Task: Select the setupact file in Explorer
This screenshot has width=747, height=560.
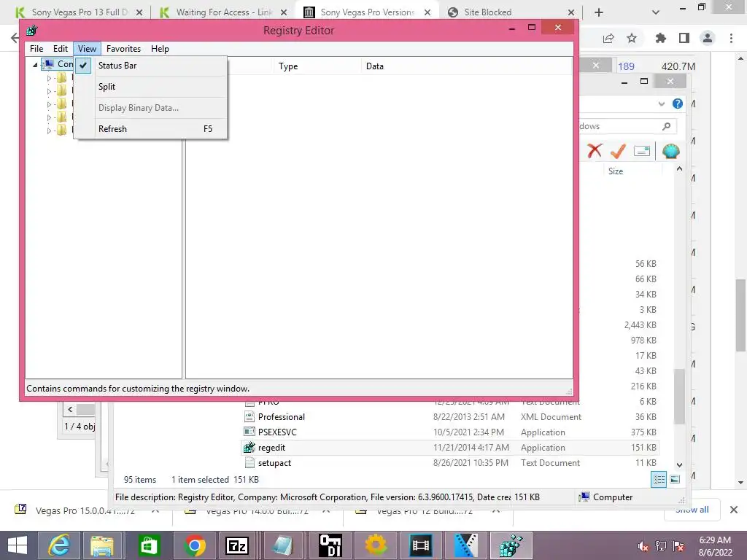Action: [x=450, y=462]
